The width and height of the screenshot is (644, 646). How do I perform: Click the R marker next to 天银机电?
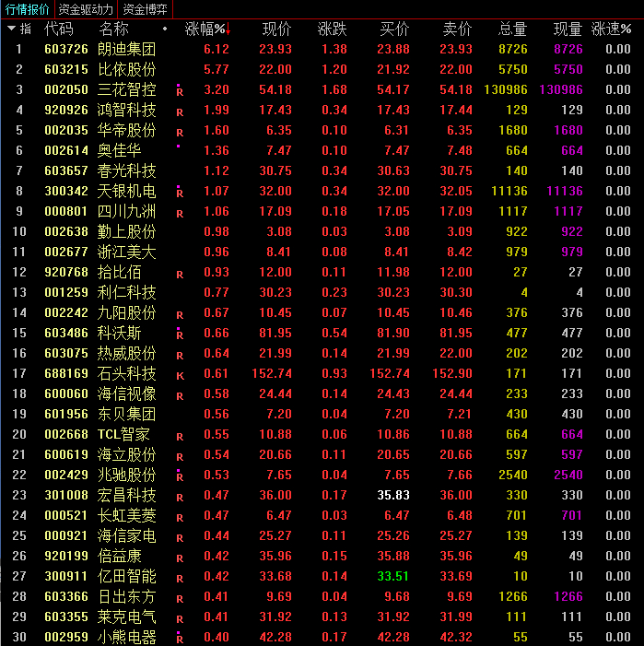(x=180, y=194)
